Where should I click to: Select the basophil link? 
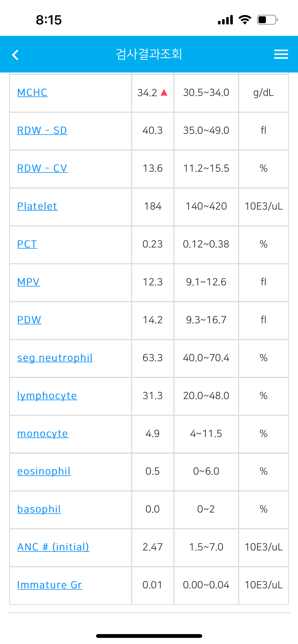pyautogui.click(x=39, y=509)
